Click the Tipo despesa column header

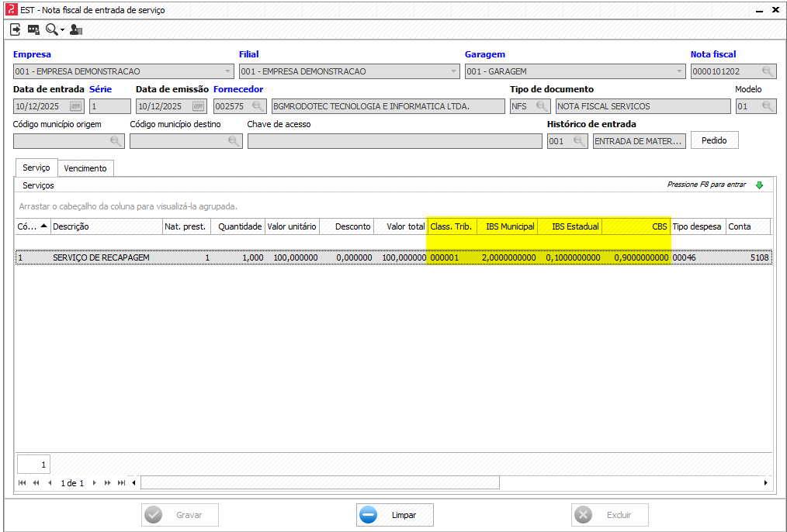(x=699, y=226)
